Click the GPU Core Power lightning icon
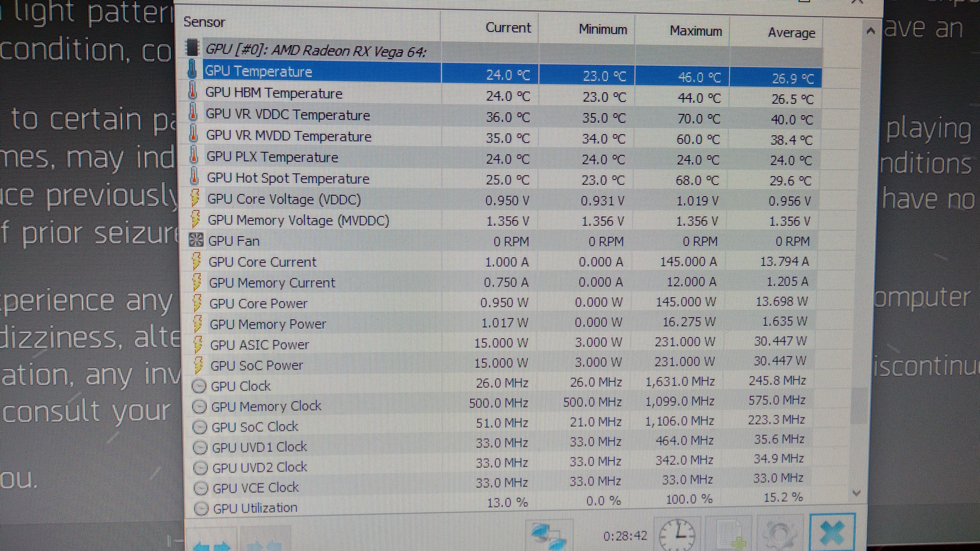The height and width of the screenshot is (551, 980). (197, 303)
